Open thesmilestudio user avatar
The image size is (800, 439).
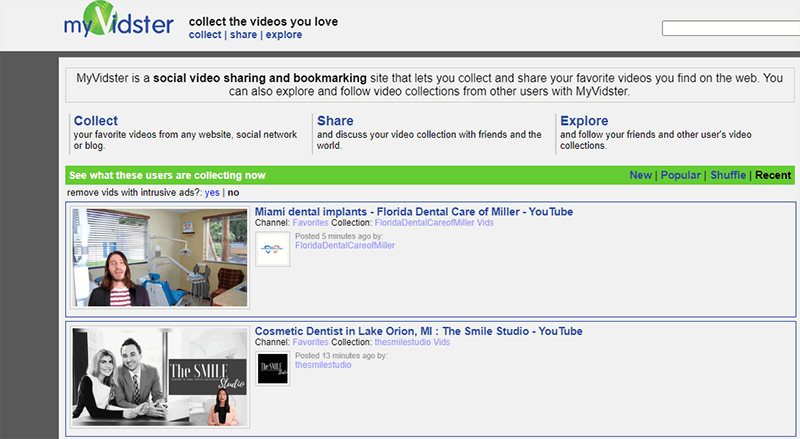(272, 369)
